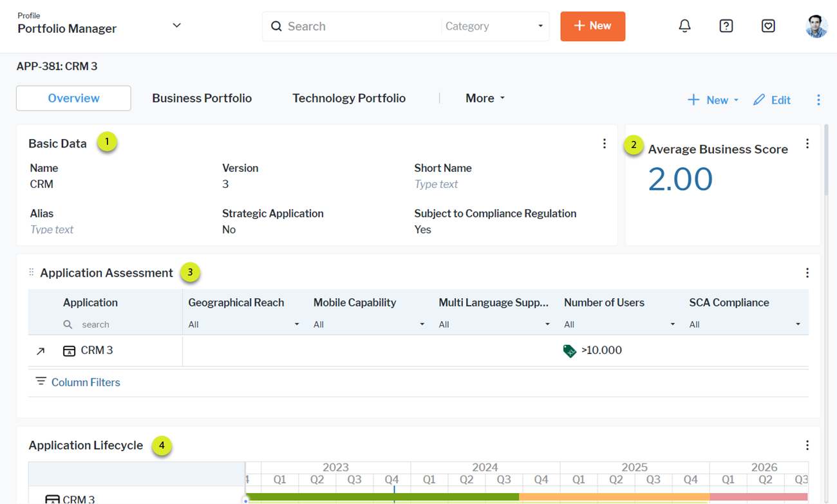Click the Edit pencil button
The image size is (837, 504).
coord(772,100)
